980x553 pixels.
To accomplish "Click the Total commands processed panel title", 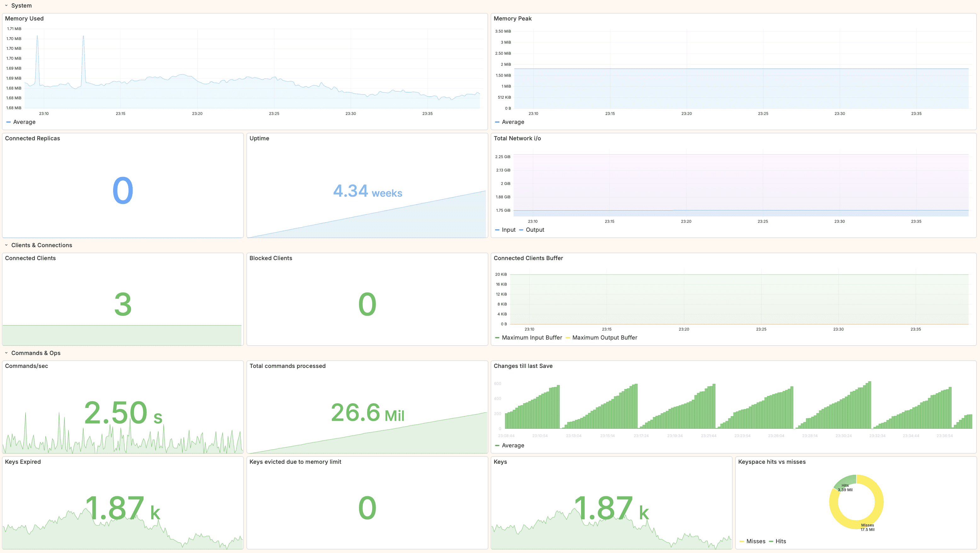I will coord(288,366).
